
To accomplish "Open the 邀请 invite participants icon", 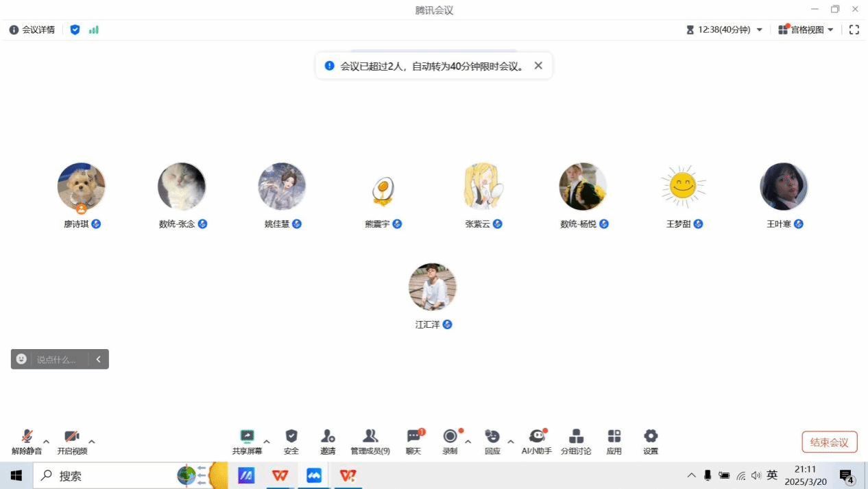I will pos(328,437).
